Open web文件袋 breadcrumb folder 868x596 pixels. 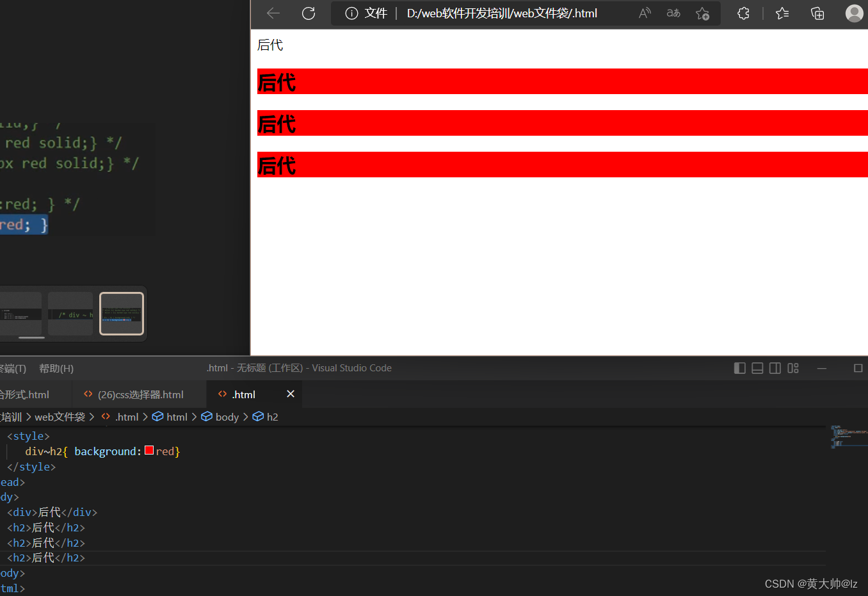(x=60, y=417)
